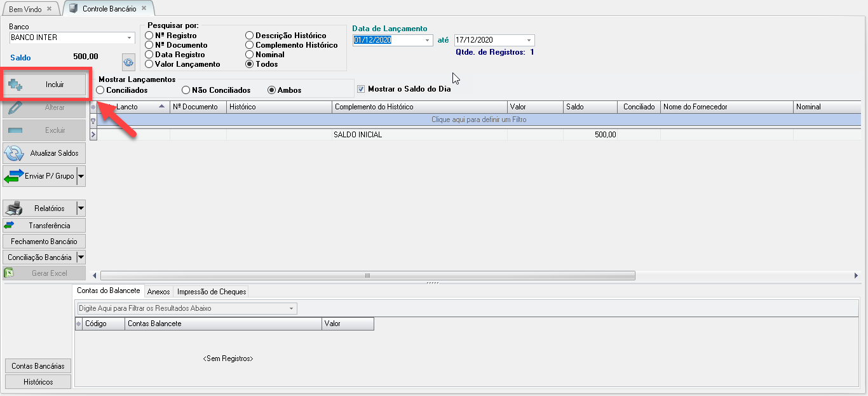Click the horizontal scrollbar of the grid
This screenshot has height=396, width=868.
point(367,276)
